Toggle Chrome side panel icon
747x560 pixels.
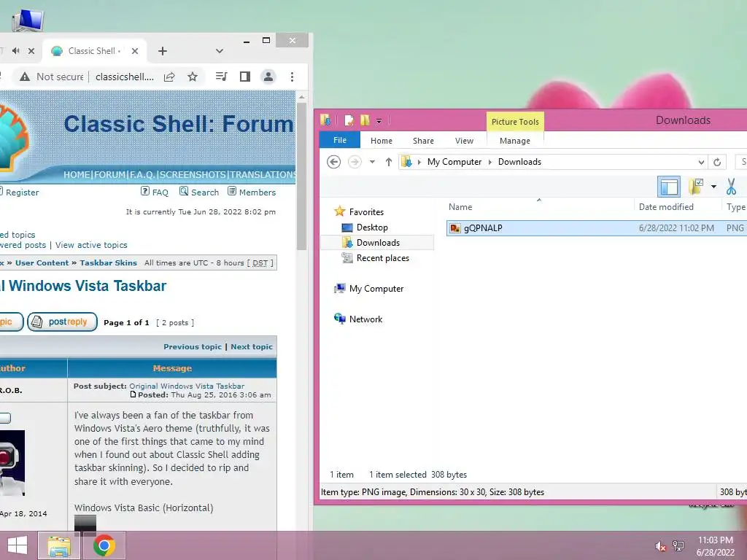click(245, 77)
